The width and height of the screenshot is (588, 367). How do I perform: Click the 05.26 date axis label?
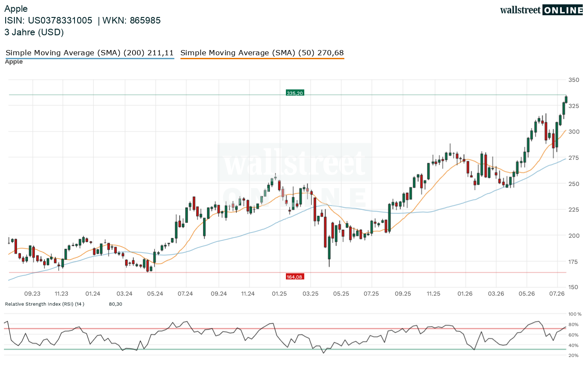[527, 294]
